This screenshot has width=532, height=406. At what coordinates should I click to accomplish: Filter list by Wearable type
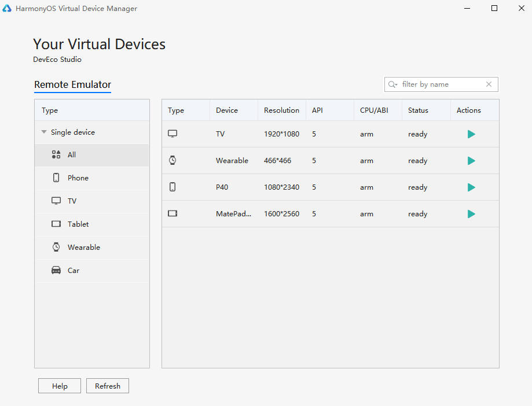92,247
